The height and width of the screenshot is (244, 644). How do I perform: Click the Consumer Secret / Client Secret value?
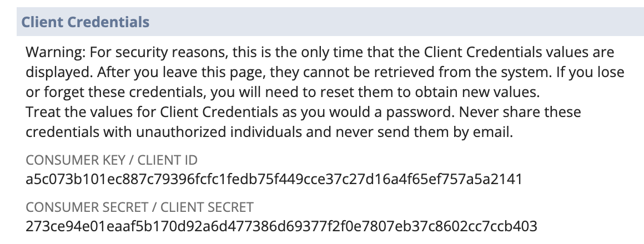[281, 226]
